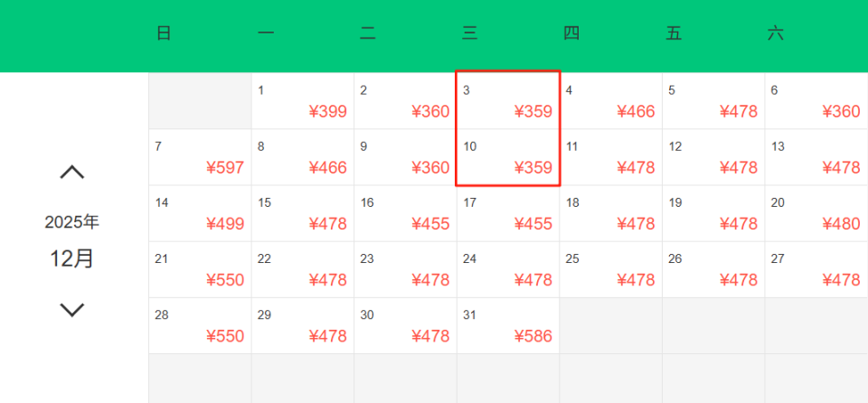Select December 4 priced ¥466
This screenshot has width=868, height=403.
[611, 101]
